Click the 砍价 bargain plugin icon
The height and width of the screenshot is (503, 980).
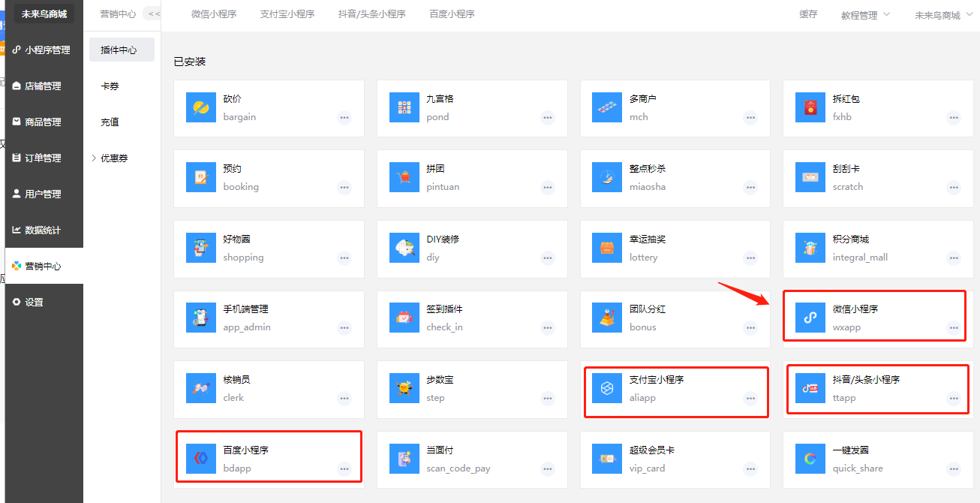(200, 107)
